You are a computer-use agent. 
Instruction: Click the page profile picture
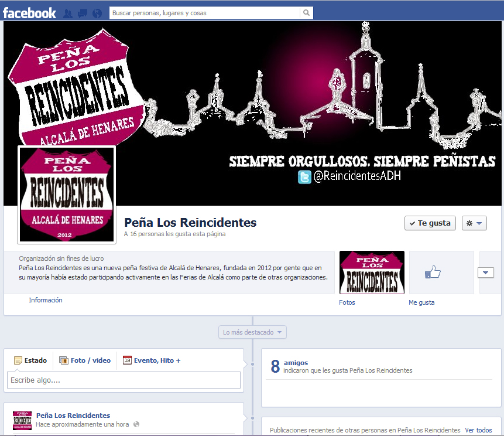tap(66, 195)
